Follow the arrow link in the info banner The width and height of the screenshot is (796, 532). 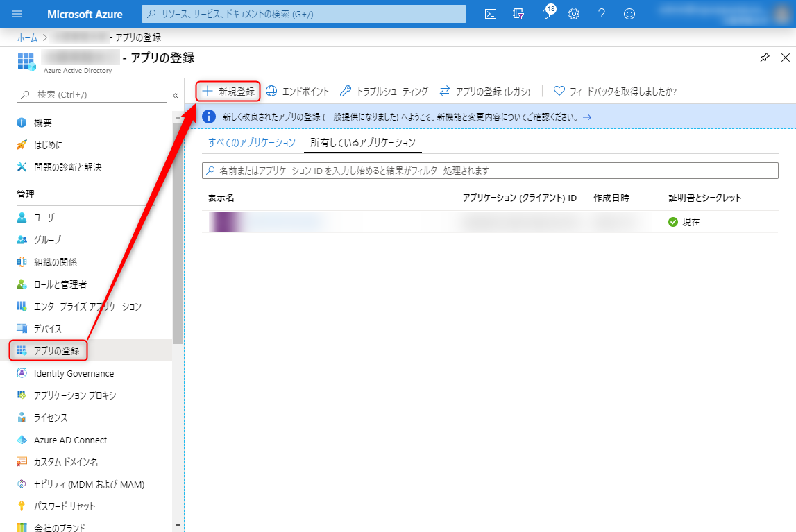[587, 117]
